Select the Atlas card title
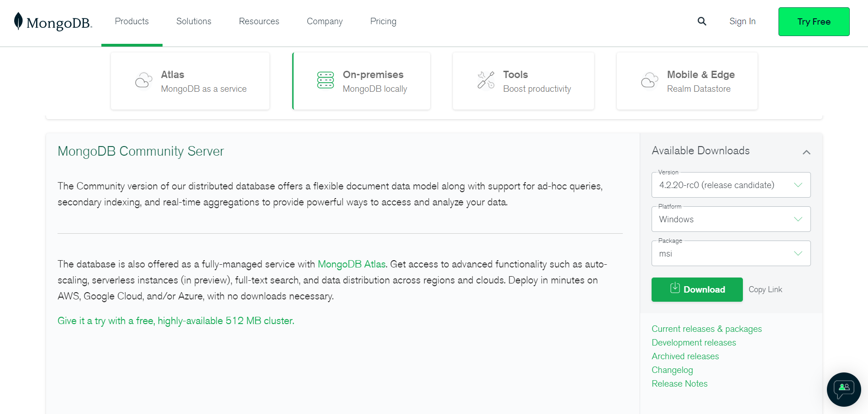Viewport: 868px width, 414px height. [173, 74]
